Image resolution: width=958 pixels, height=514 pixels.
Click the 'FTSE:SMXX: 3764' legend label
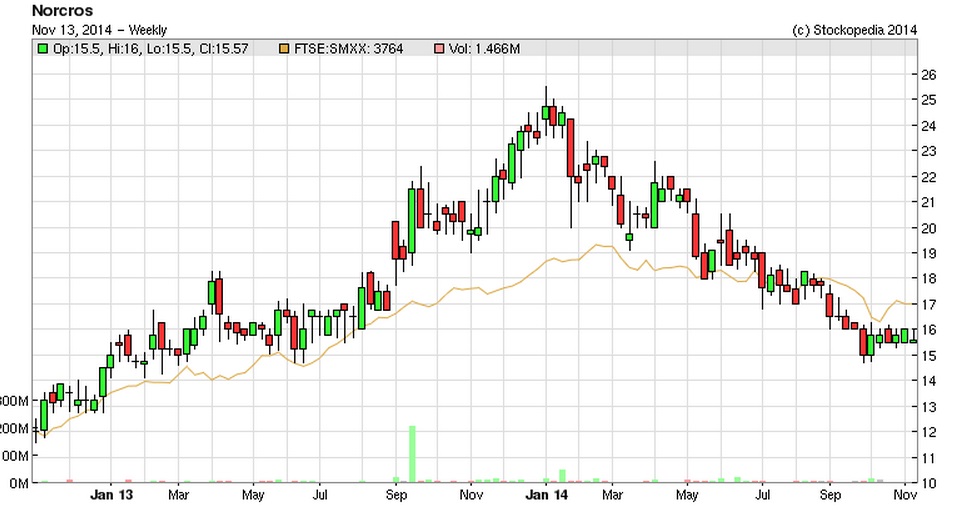tap(348, 49)
